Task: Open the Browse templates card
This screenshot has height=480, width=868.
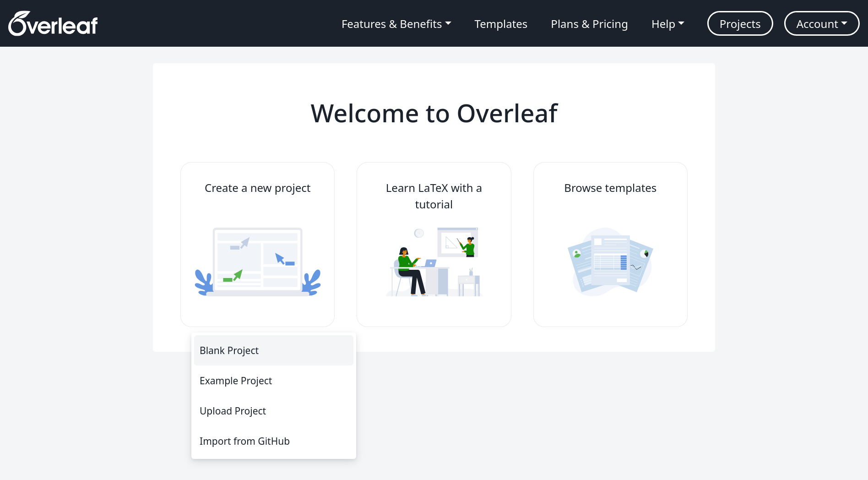Action: point(610,245)
